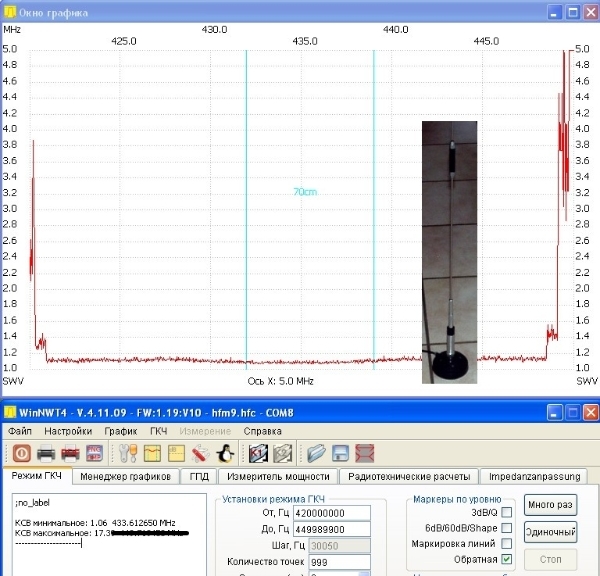Image resolution: width=600 pixels, height=576 pixels.
Task: Click the Ось X: 5.0 MHz label
Action: click(x=280, y=381)
